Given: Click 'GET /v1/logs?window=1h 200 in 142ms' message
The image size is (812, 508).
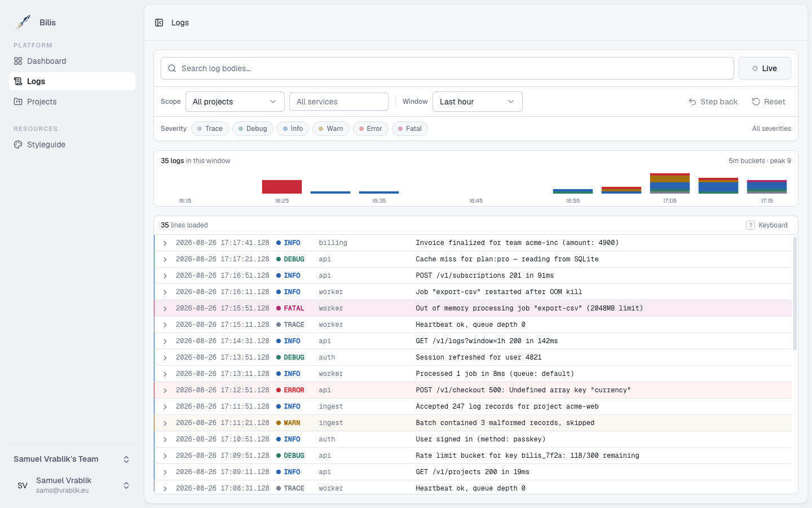Looking at the screenshot, I should [487, 341].
